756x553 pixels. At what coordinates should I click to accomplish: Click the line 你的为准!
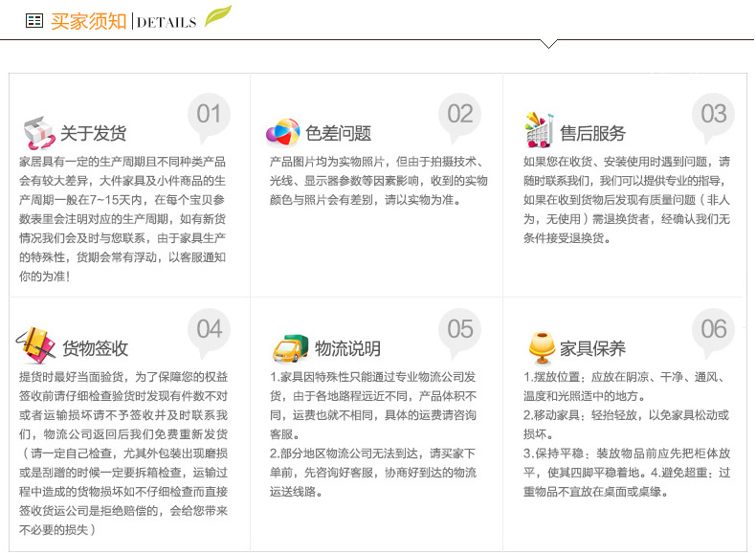pos(44,276)
